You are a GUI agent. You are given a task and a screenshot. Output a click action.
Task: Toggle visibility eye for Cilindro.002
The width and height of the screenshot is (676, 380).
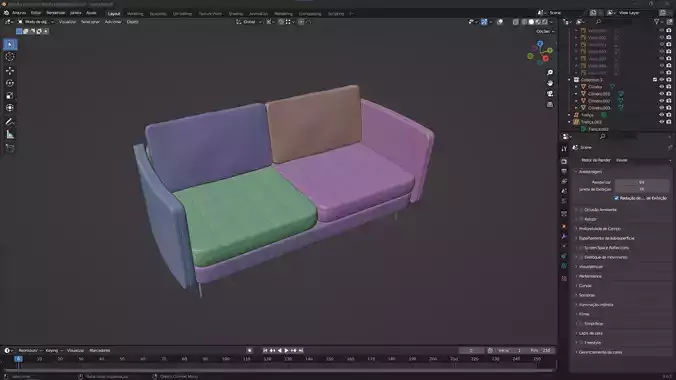pyautogui.click(x=662, y=100)
